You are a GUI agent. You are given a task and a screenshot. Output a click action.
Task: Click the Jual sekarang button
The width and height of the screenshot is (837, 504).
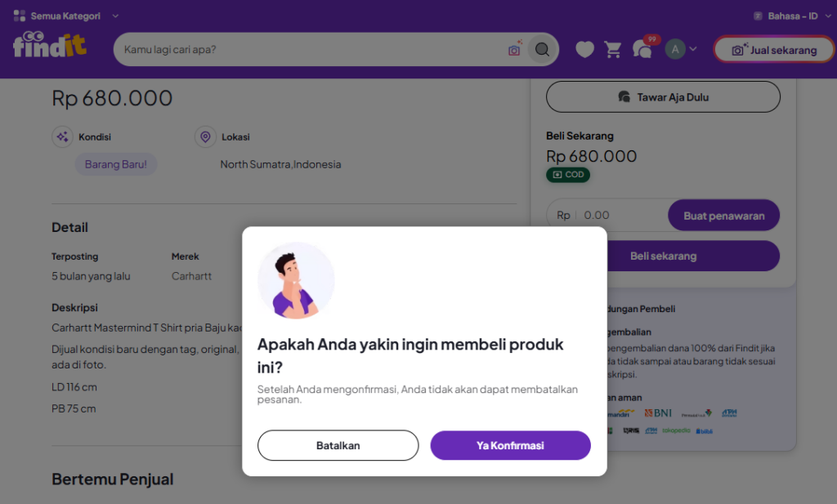[x=774, y=50]
